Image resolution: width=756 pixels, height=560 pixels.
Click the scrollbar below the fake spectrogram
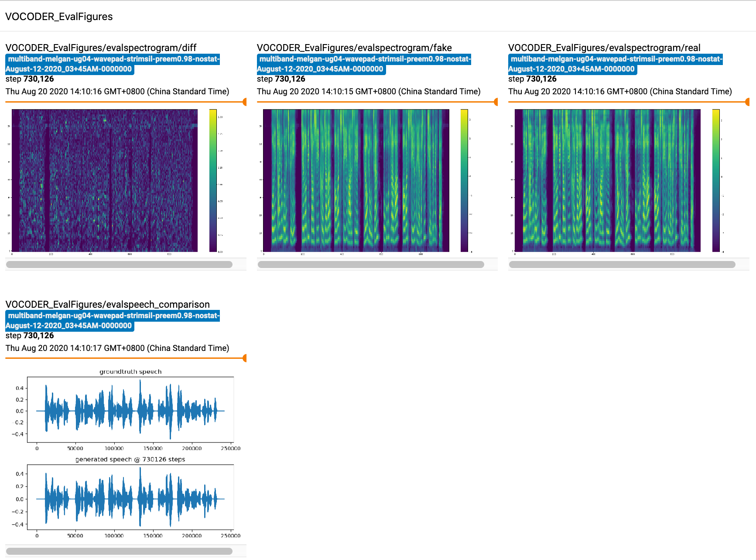click(x=371, y=265)
